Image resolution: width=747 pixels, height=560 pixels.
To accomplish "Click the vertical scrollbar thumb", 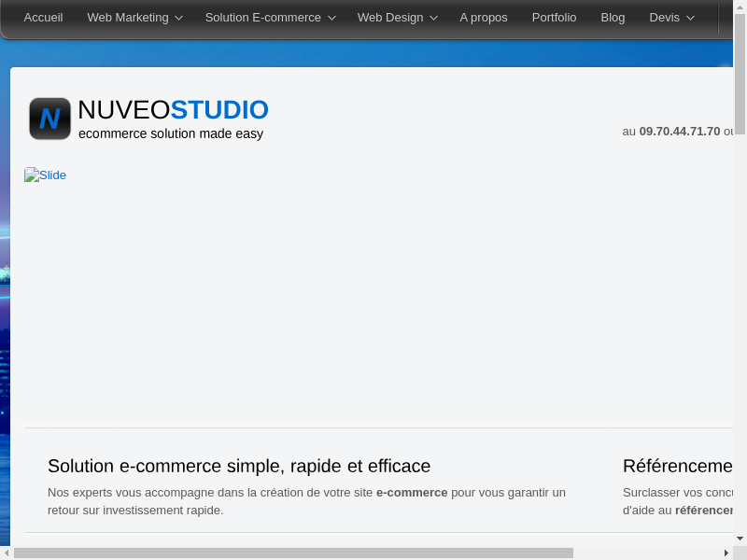I will coord(740,73).
